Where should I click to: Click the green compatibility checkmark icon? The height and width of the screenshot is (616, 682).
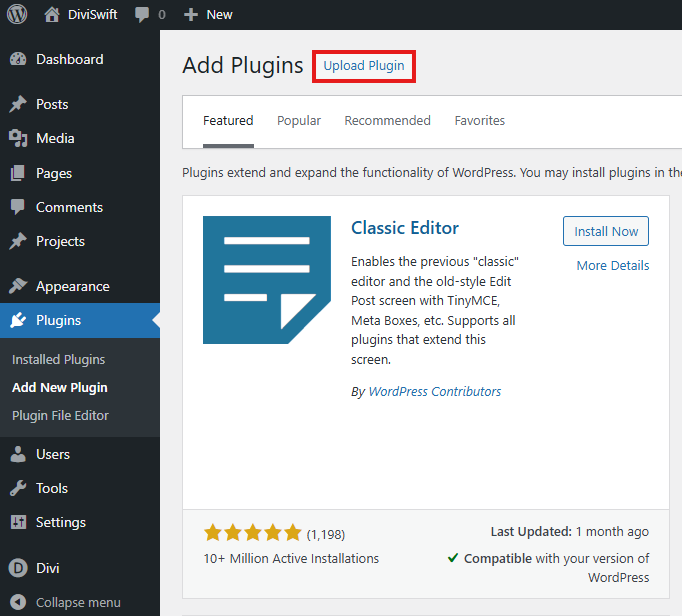(x=453, y=557)
